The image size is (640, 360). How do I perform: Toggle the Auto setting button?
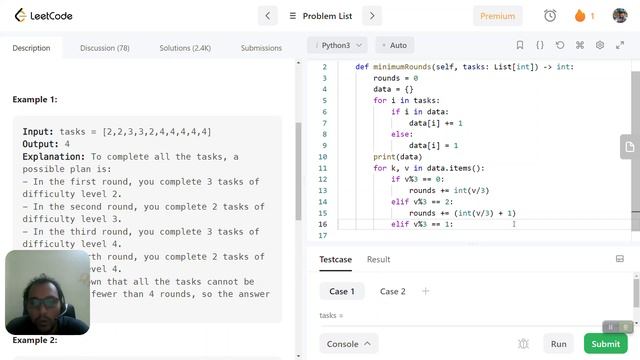pyautogui.click(x=395, y=45)
